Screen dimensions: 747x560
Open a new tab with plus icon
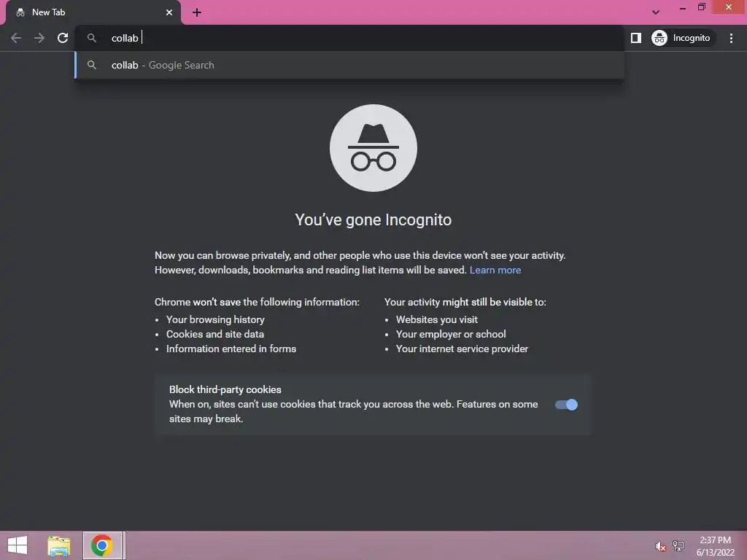tap(197, 12)
